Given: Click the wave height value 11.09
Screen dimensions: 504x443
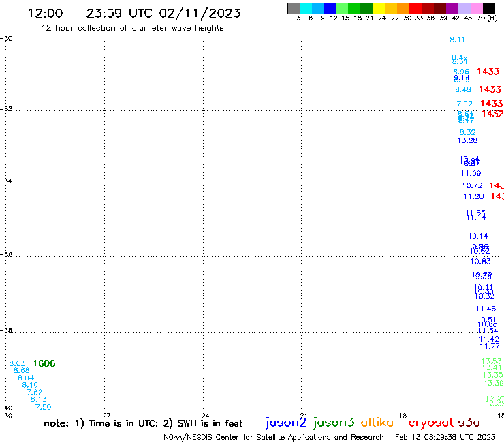Looking at the screenshot, I should [471, 173].
